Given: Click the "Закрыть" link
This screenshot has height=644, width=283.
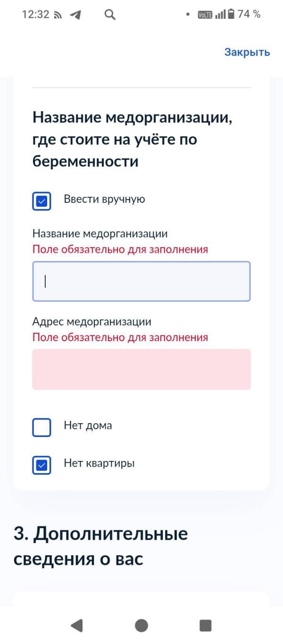Looking at the screenshot, I should [247, 52].
